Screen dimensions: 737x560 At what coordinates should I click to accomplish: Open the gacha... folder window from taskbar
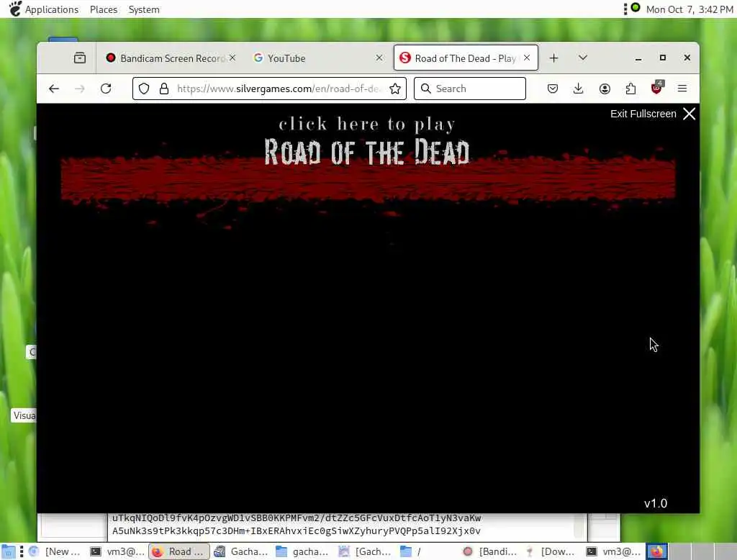click(x=303, y=551)
